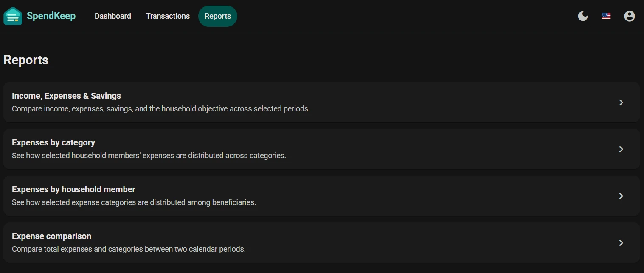Click text 'Compare total expenses and categories between two calendar periods'
The image size is (644, 273).
coord(128,249)
